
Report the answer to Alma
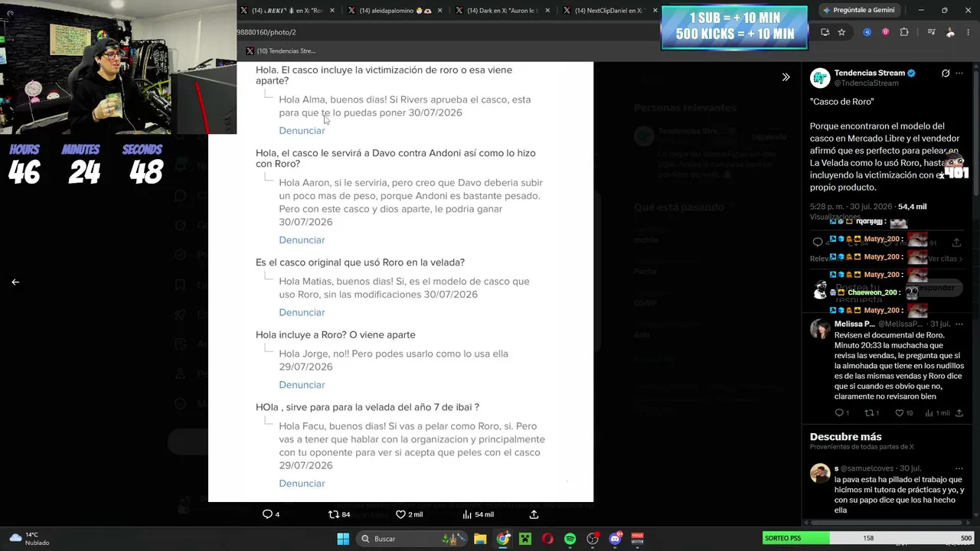[x=302, y=131]
